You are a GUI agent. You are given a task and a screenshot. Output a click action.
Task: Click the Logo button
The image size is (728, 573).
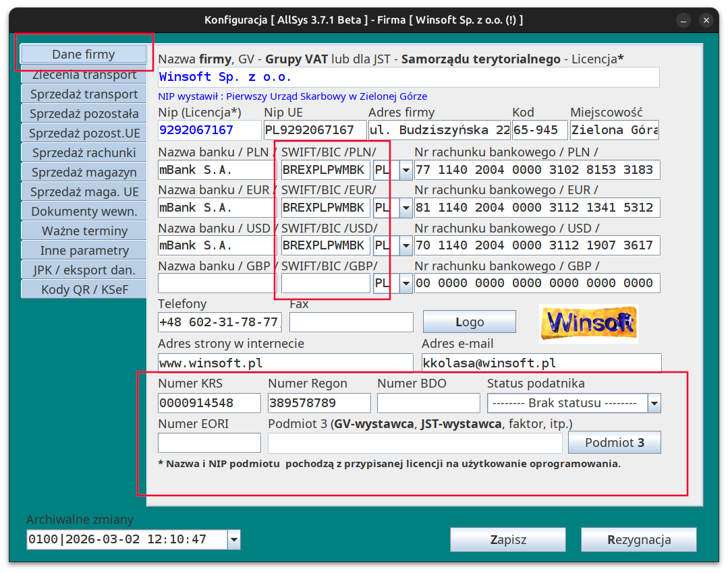[469, 322]
